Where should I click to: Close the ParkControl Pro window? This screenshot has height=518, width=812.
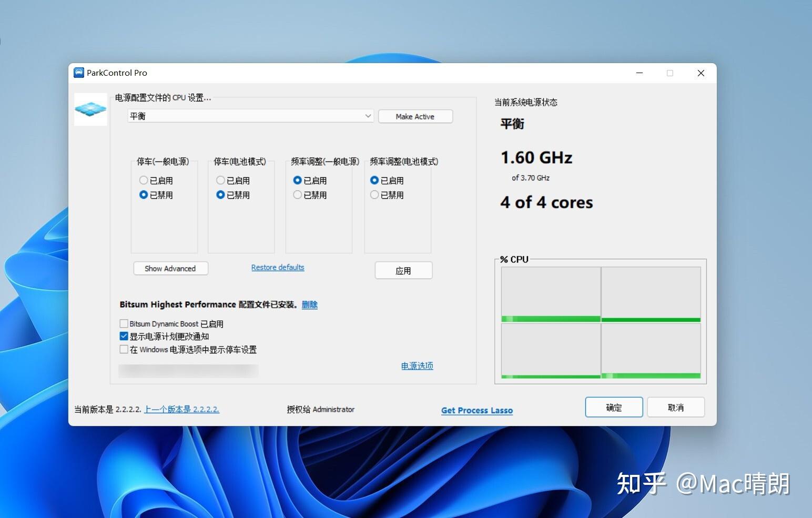tap(701, 73)
